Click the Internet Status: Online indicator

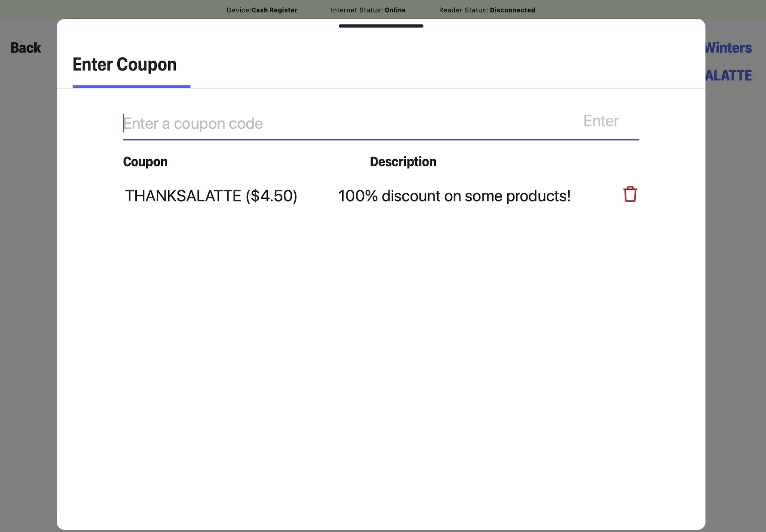click(368, 10)
